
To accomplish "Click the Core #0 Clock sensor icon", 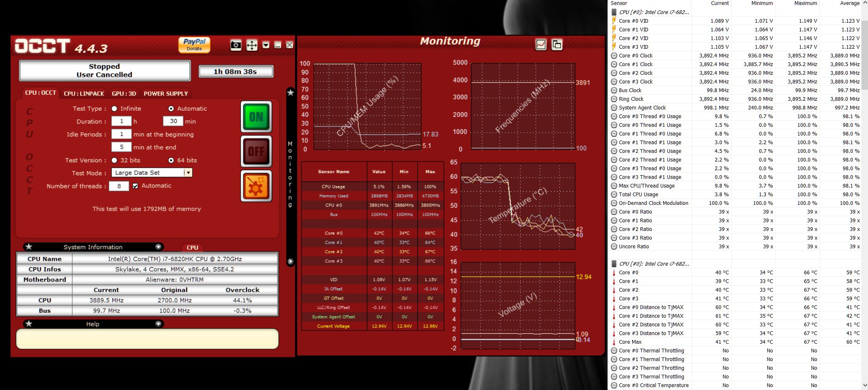I will point(614,56).
